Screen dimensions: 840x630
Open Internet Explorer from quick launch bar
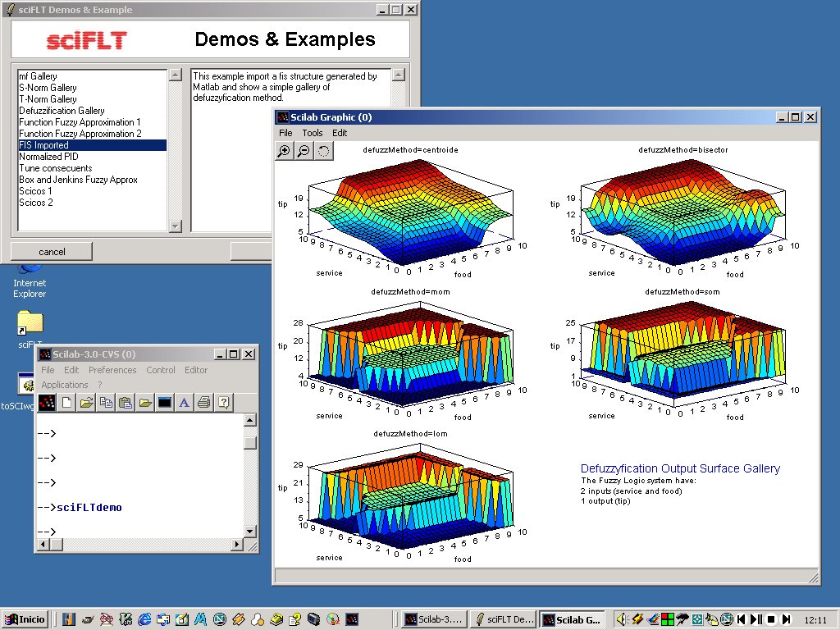pos(144,619)
